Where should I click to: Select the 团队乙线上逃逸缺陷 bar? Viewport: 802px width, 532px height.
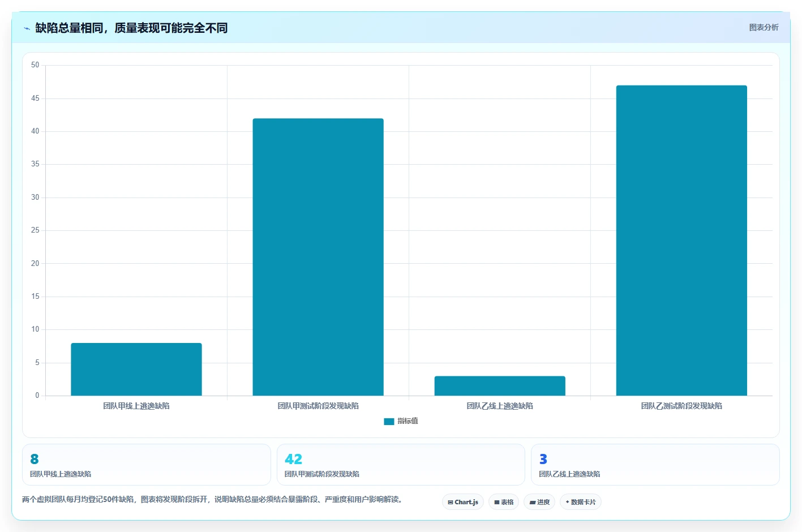500,386
